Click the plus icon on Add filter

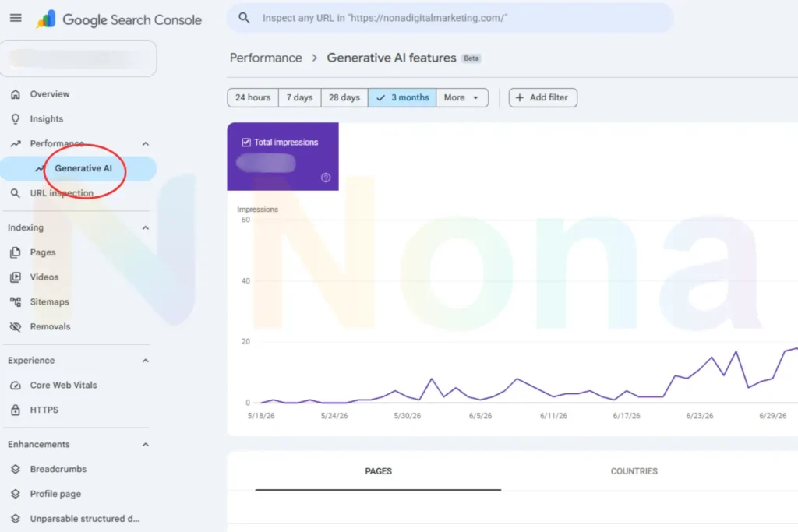pos(519,97)
